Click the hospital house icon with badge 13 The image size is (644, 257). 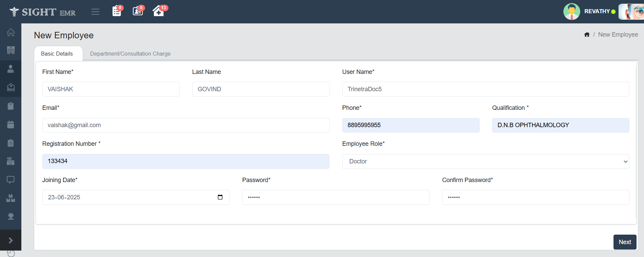click(x=158, y=11)
